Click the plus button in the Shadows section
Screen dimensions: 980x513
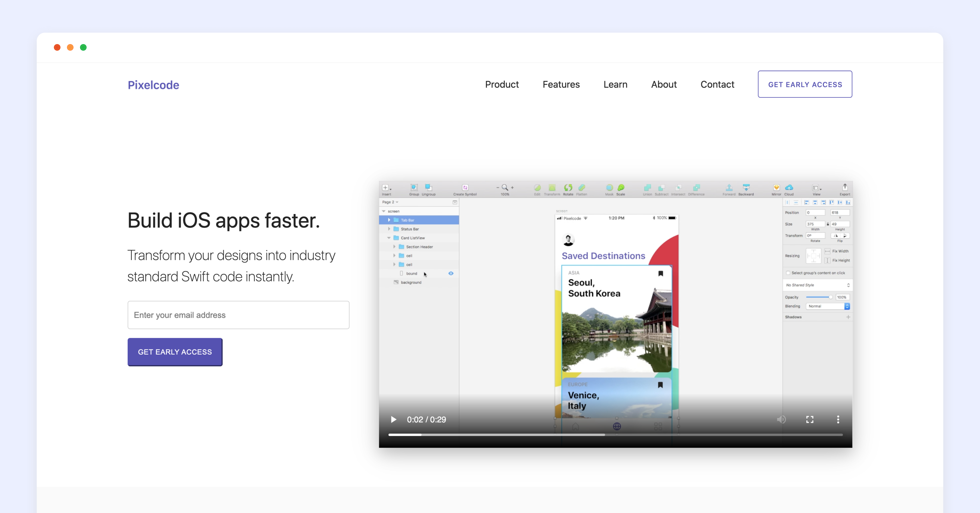(x=848, y=317)
